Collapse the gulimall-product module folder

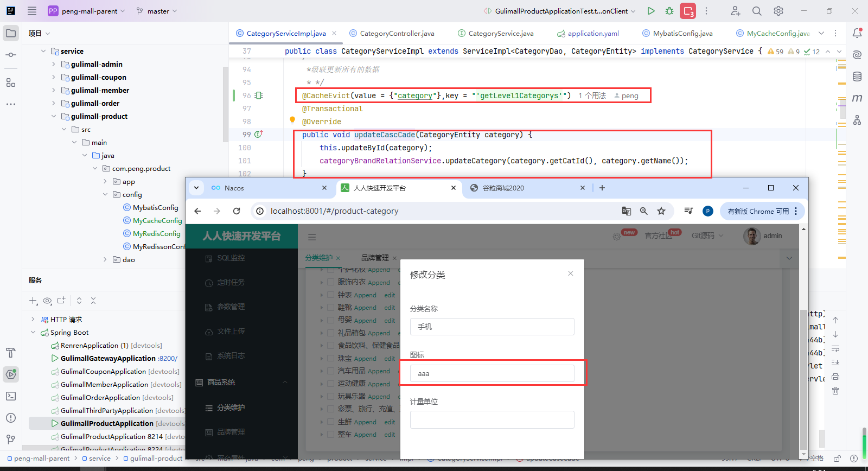click(x=53, y=116)
